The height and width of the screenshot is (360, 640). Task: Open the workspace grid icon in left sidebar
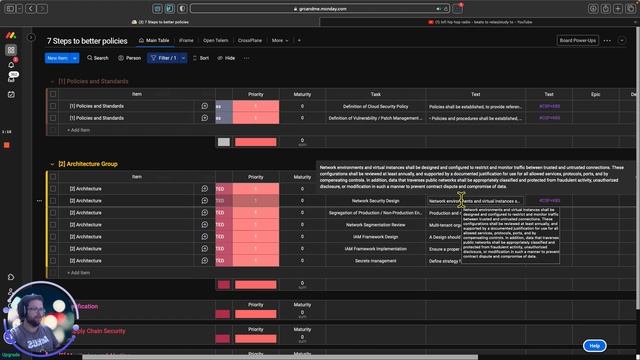11,50
